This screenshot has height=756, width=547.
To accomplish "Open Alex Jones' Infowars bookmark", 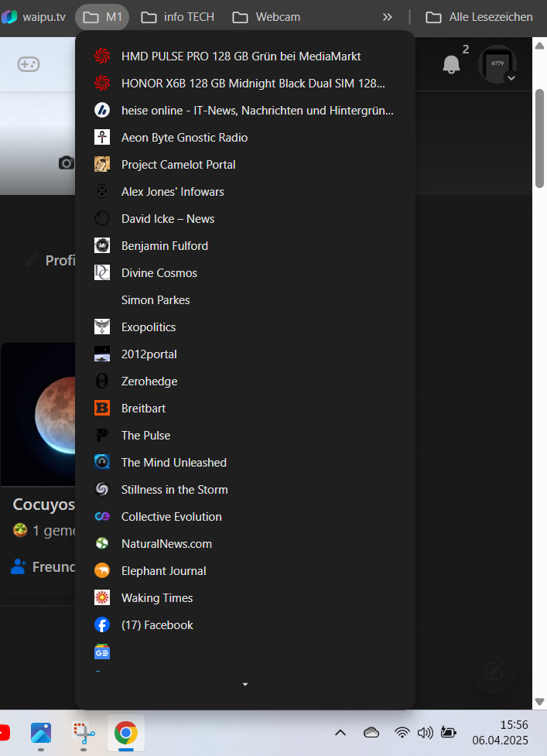I will [x=244, y=191].
